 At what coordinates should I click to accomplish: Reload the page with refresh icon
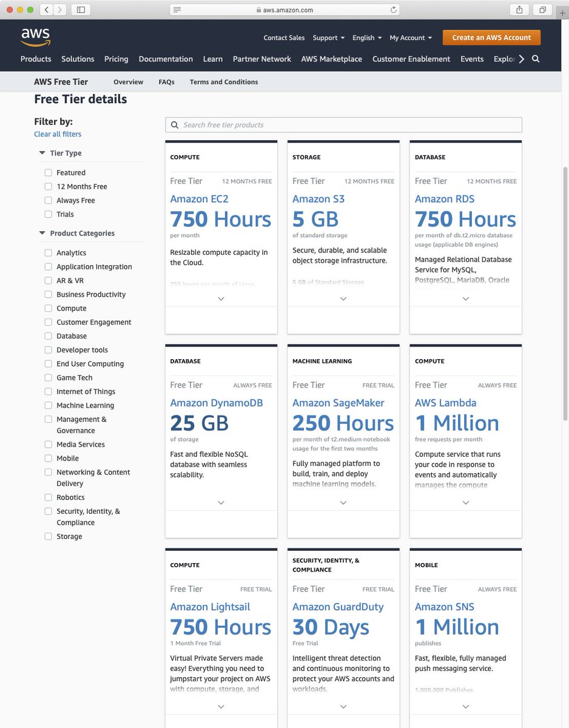pos(393,10)
